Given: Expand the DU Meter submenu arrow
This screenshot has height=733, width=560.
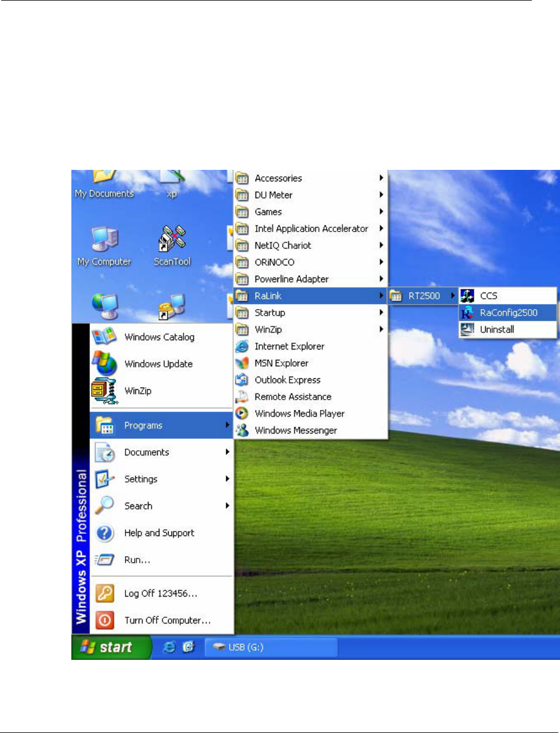Looking at the screenshot, I should (x=381, y=195).
